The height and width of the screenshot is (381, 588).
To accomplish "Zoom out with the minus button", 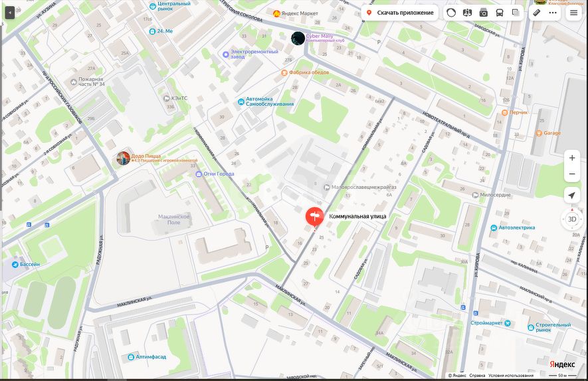I will point(572,174).
